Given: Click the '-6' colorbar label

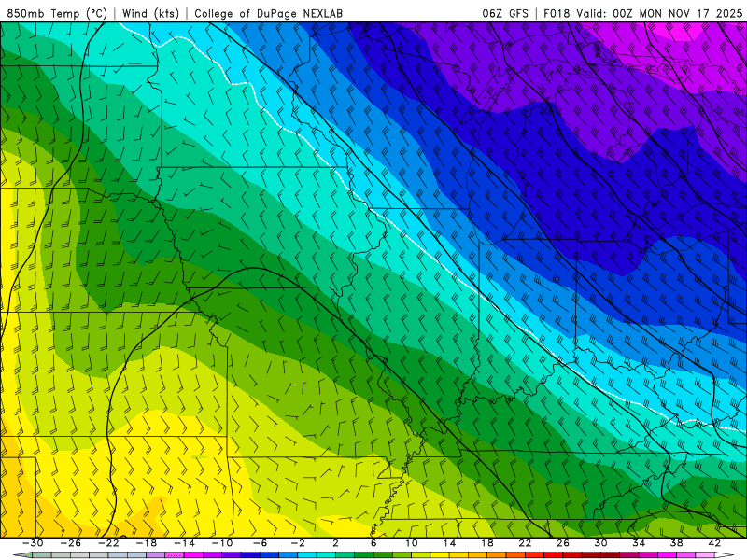Looking at the screenshot, I should pyautogui.click(x=260, y=543).
